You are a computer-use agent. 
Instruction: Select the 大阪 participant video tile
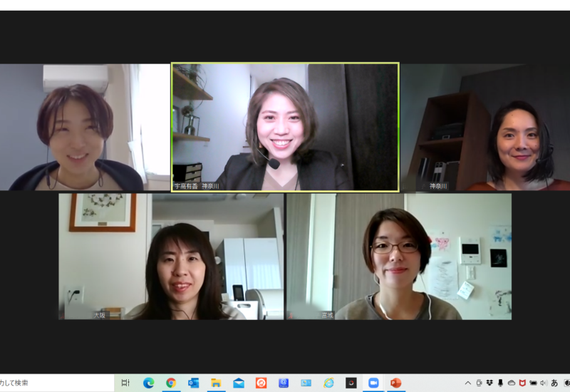coord(171,257)
